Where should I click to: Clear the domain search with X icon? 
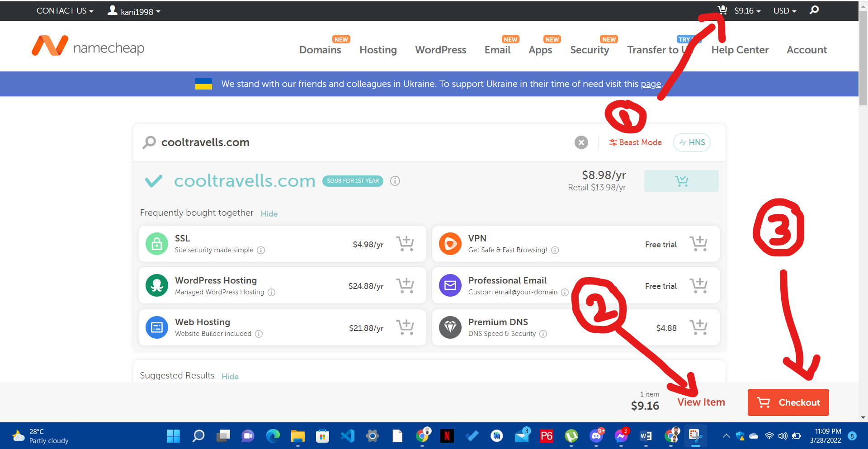pos(581,142)
